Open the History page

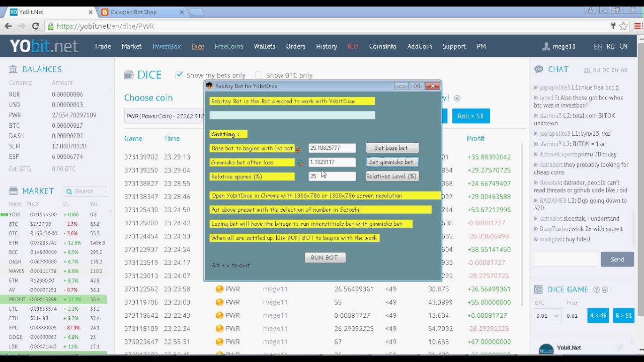pyautogui.click(x=327, y=46)
